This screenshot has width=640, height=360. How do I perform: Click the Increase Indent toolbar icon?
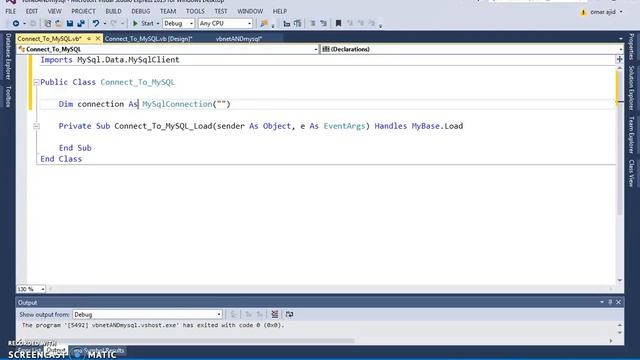coord(298,24)
